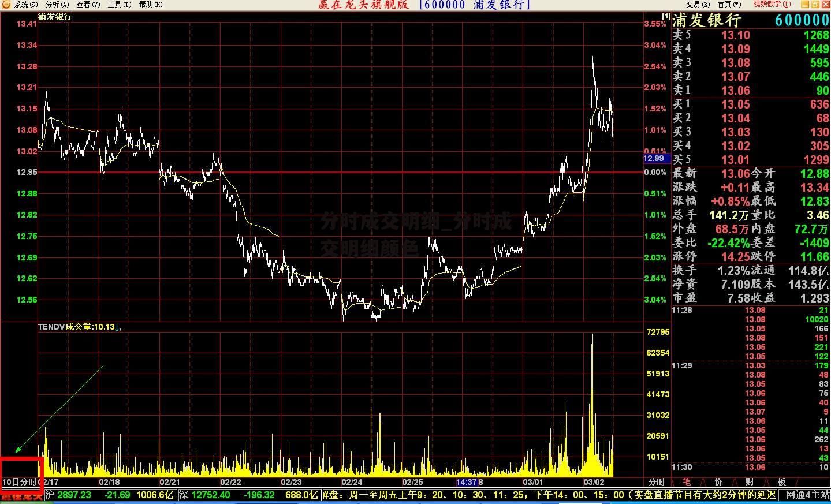Click the 买5 price 13.01
831x504 pixels.
coord(735,160)
